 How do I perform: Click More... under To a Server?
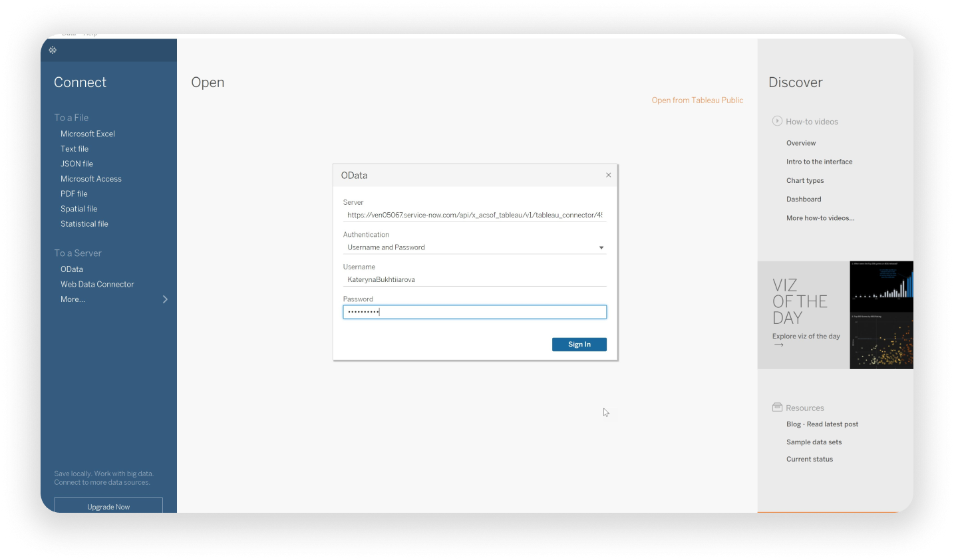[x=73, y=299]
